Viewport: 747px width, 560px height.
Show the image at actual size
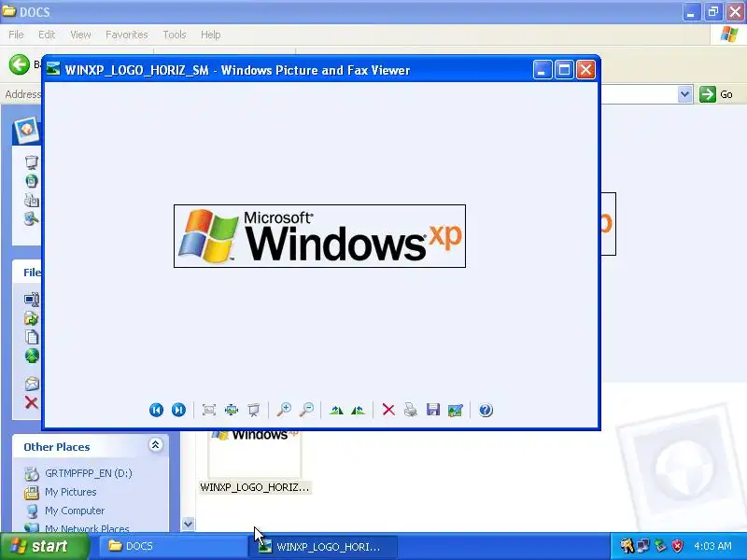coord(232,410)
